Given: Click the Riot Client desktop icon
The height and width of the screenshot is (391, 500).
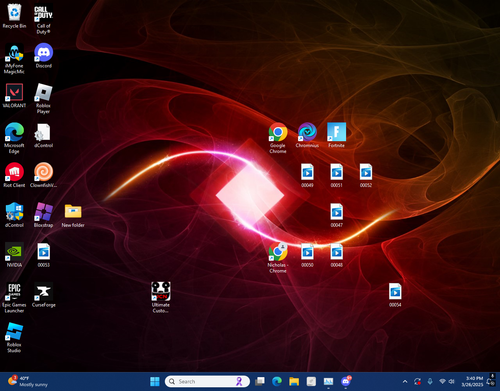Looking at the screenshot, I should pos(14,175).
